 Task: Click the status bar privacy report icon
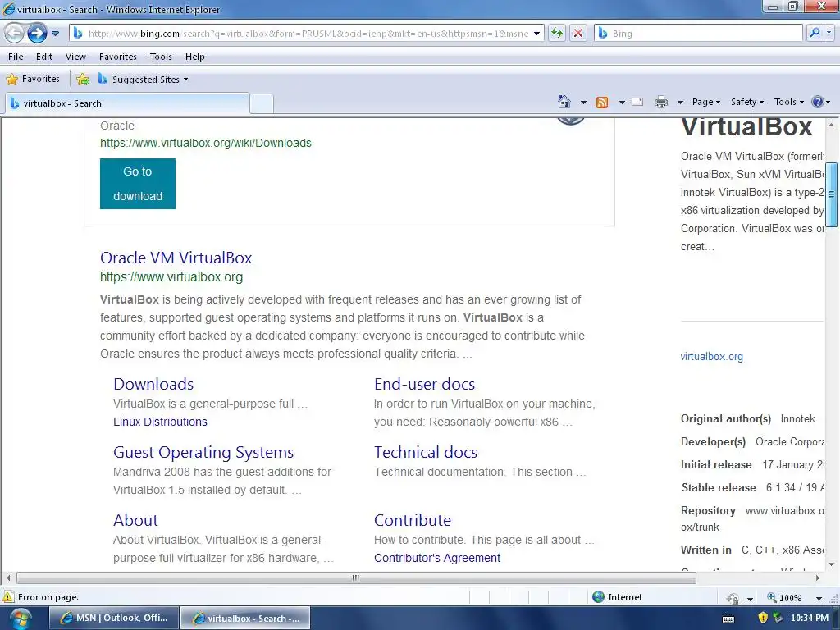[733, 598]
